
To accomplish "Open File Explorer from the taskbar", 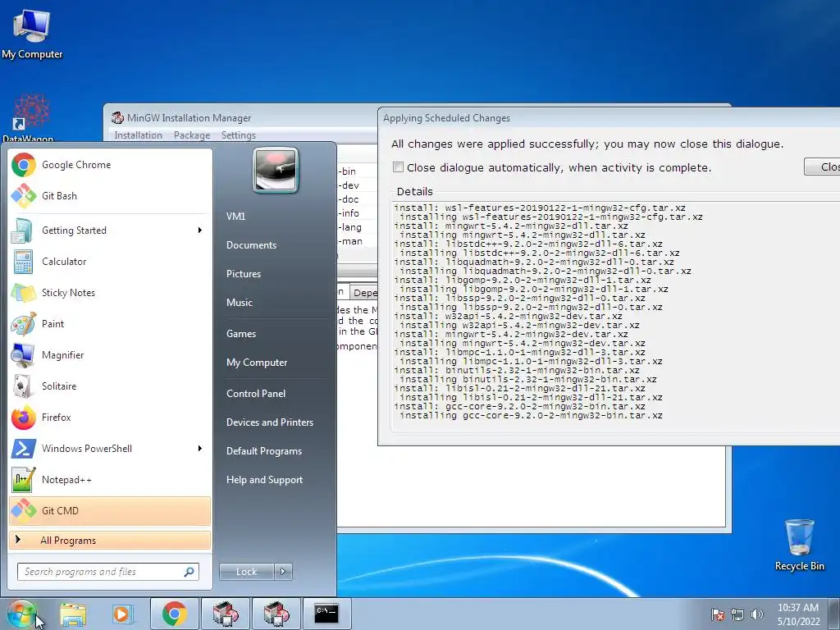I will [x=73, y=614].
